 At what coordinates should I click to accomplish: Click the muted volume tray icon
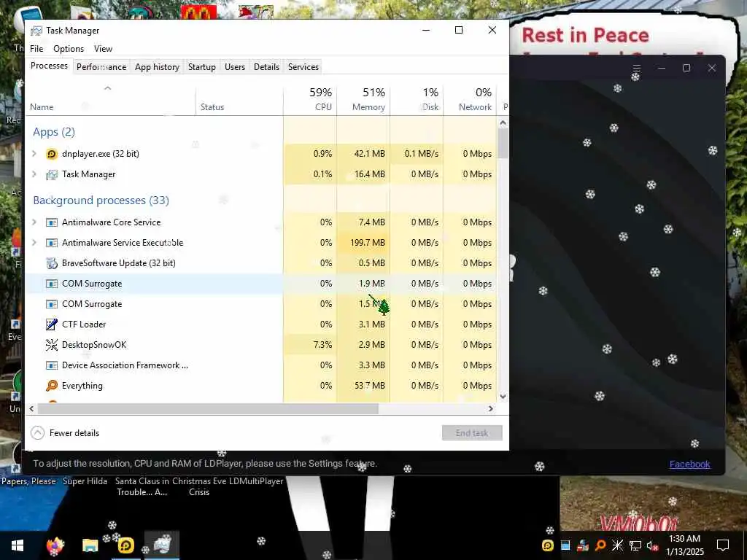tap(652, 545)
